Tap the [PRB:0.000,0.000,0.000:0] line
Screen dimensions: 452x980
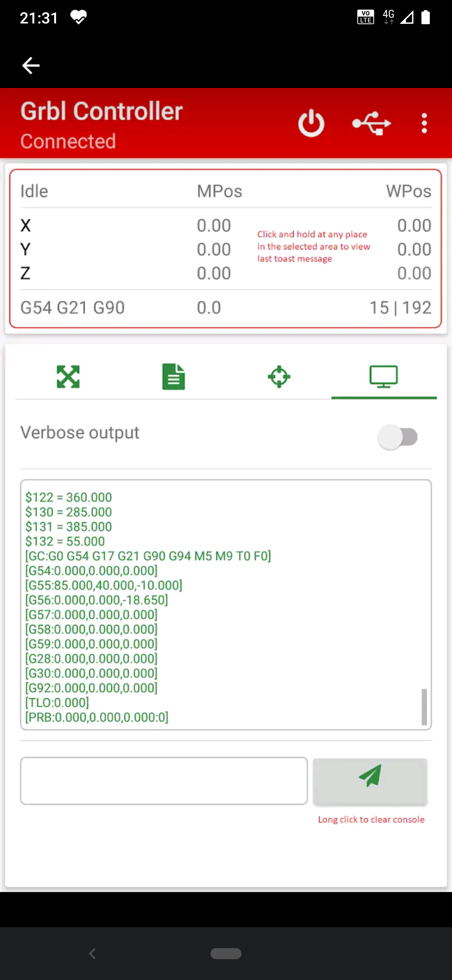tap(97, 717)
